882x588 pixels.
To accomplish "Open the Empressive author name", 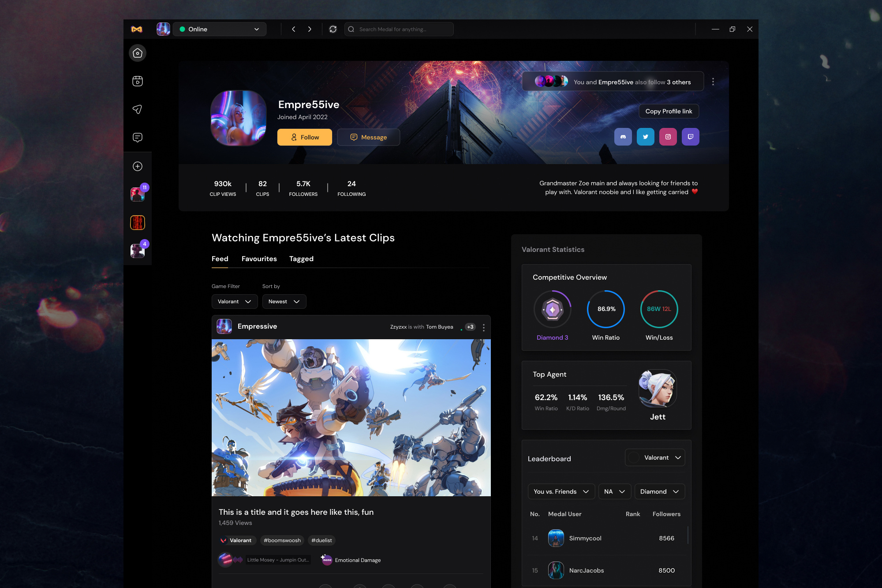I will click(257, 326).
